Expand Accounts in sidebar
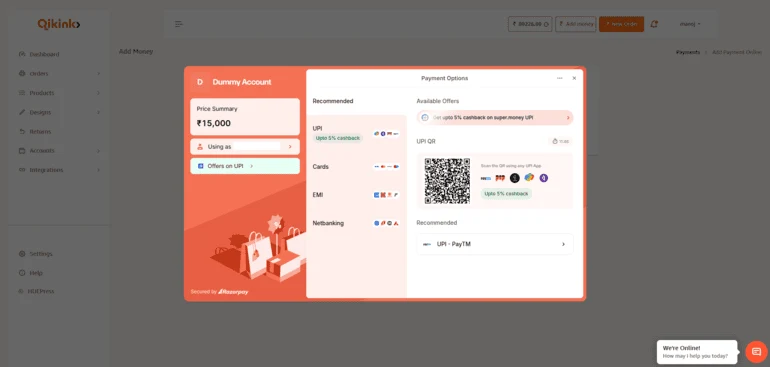The width and height of the screenshot is (770, 367). point(59,151)
